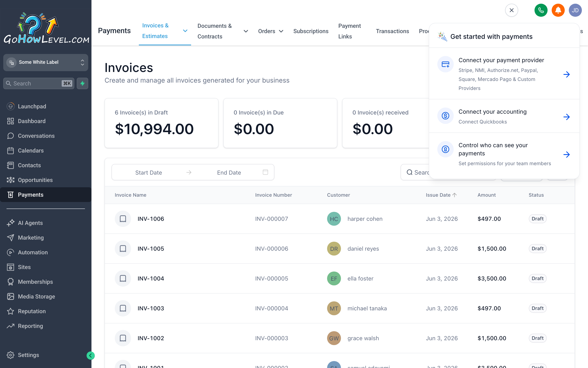This screenshot has width=588, height=368.
Task: Click INV-000005 invoice number cell
Action: [272, 278]
